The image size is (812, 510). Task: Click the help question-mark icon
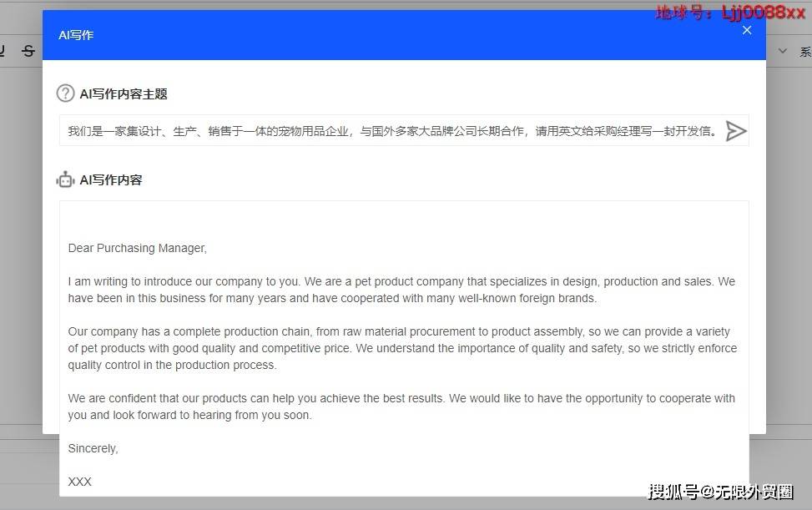pos(65,93)
